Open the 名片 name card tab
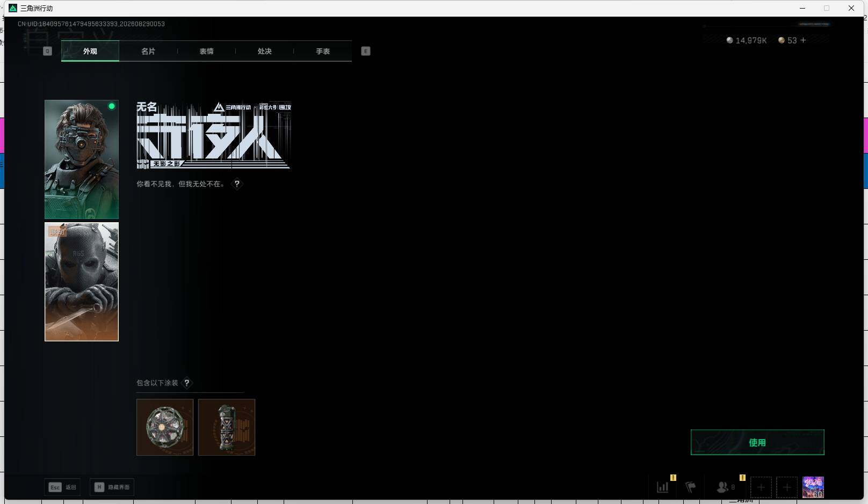Image resolution: width=868 pixels, height=504 pixels. [x=148, y=51]
